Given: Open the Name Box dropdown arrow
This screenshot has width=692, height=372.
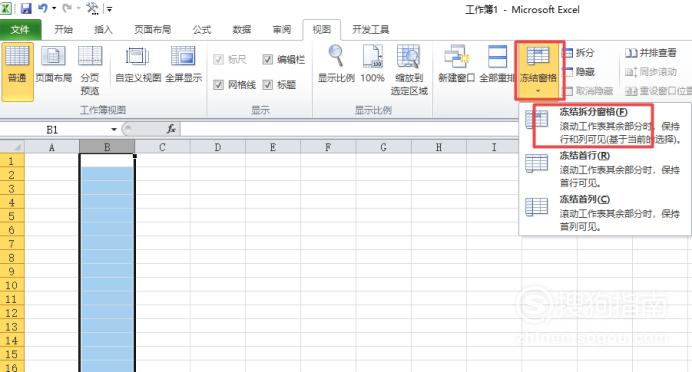Looking at the screenshot, I should [x=114, y=129].
